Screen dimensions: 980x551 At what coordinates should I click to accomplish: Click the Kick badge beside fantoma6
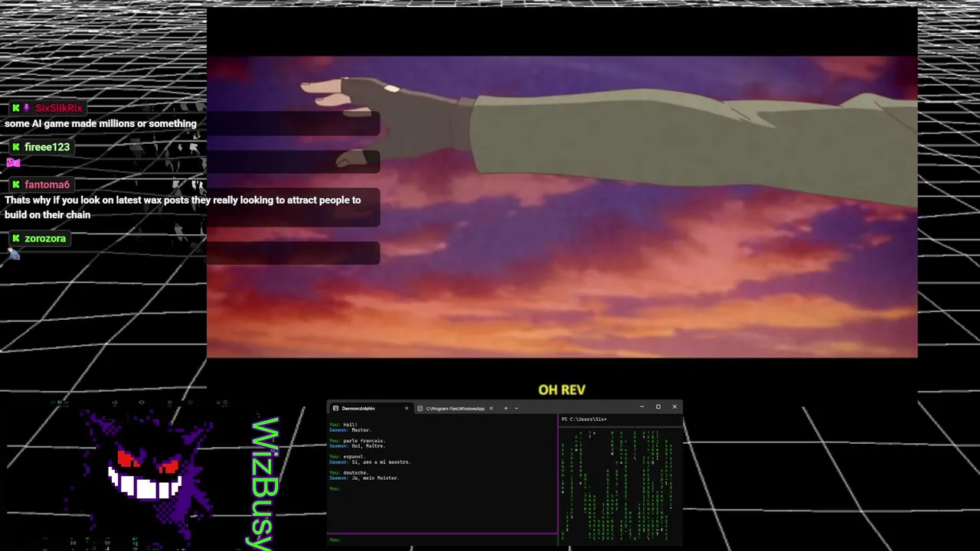tap(15, 184)
